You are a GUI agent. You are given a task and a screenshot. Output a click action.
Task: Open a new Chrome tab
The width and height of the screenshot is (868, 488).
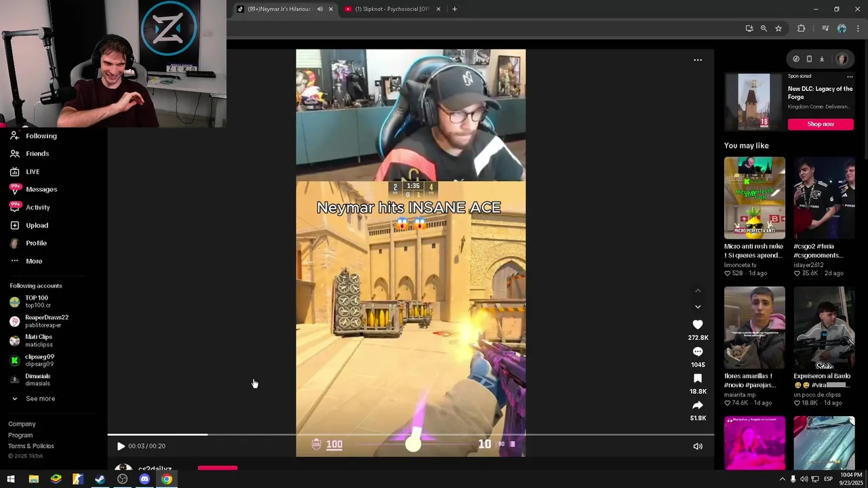pos(454,9)
